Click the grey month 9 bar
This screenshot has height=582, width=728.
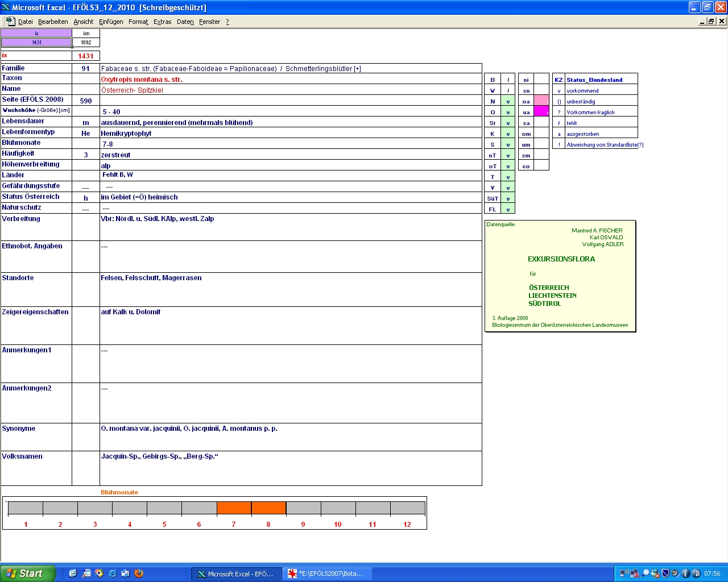[303, 508]
